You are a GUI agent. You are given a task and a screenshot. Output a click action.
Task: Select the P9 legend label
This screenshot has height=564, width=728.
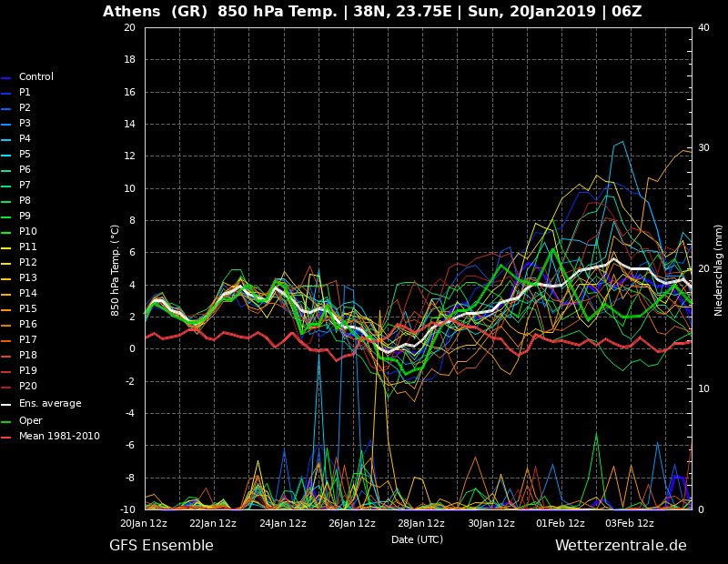(x=25, y=216)
